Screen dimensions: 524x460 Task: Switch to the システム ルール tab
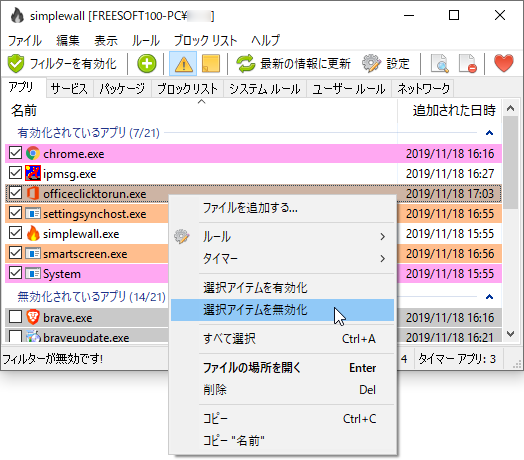tap(265, 89)
